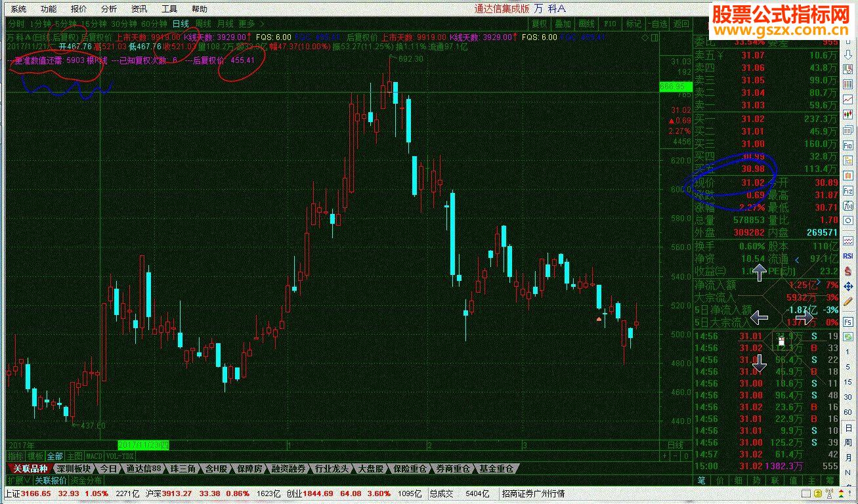858x504 pixels.
Task: Click the large right arrow overlay
Action: [x=805, y=318]
